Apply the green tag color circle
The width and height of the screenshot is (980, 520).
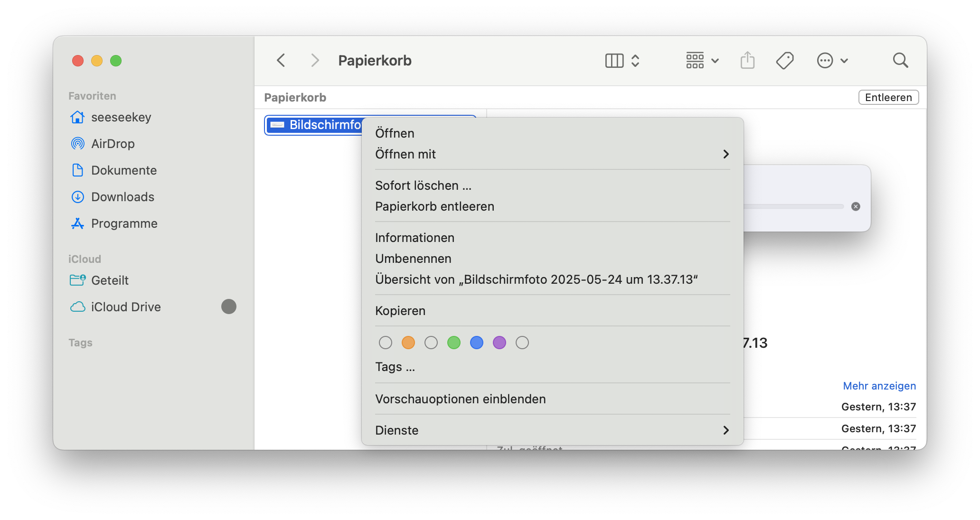[454, 343]
